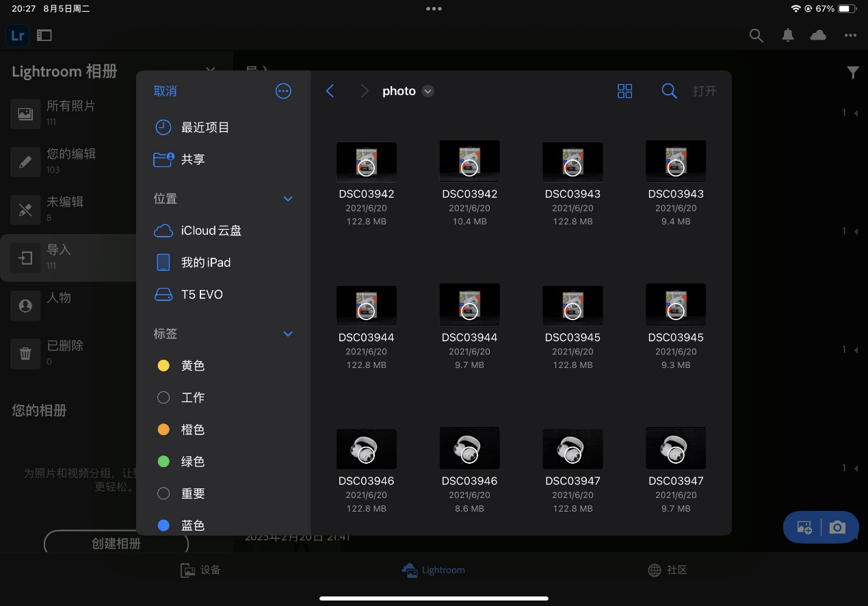The width and height of the screenshot is (868, 606).
Task: Select the 工作 tag
Action: (224, 397)
